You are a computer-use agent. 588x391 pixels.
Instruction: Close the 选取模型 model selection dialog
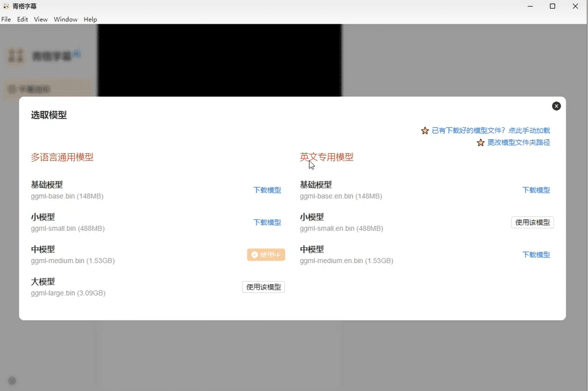click(x=556, y=106)
